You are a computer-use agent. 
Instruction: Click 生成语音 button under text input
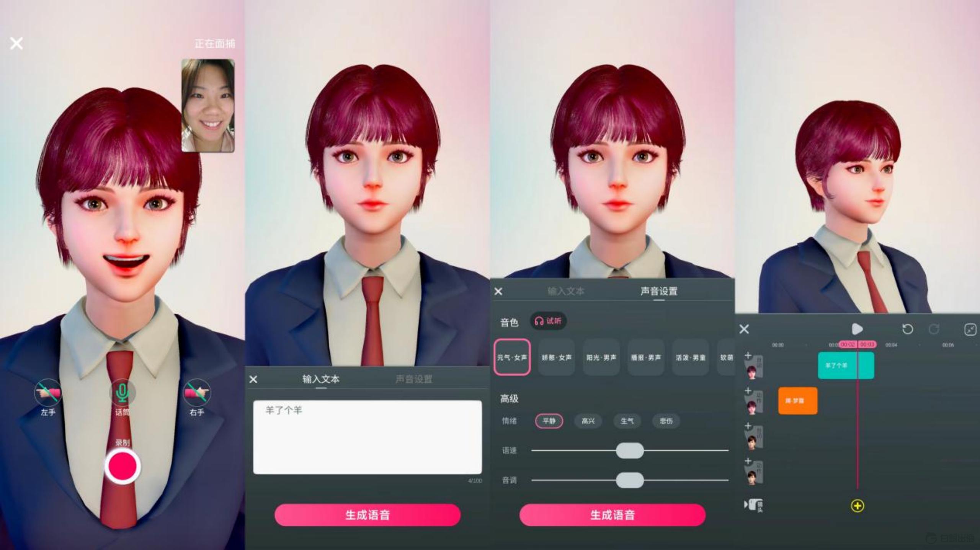tap(367, 515)
